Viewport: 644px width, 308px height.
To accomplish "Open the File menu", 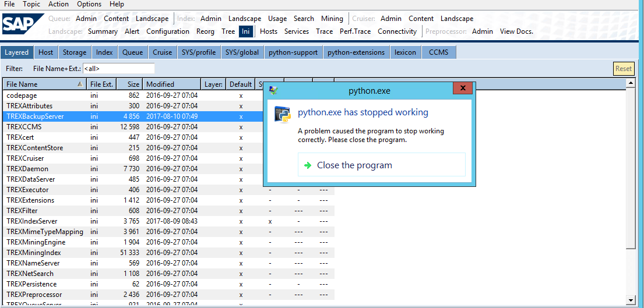I will (x=9, y=4).
